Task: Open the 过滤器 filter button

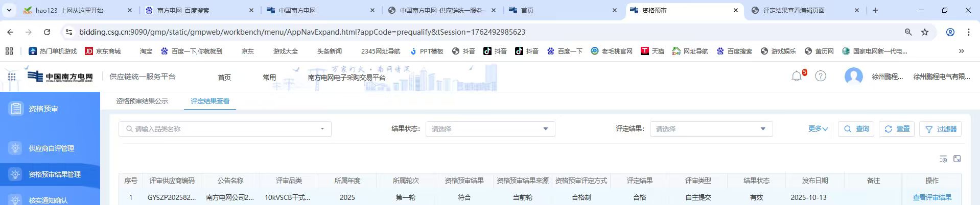Action: pyautogui.click(x=940, y=129)
